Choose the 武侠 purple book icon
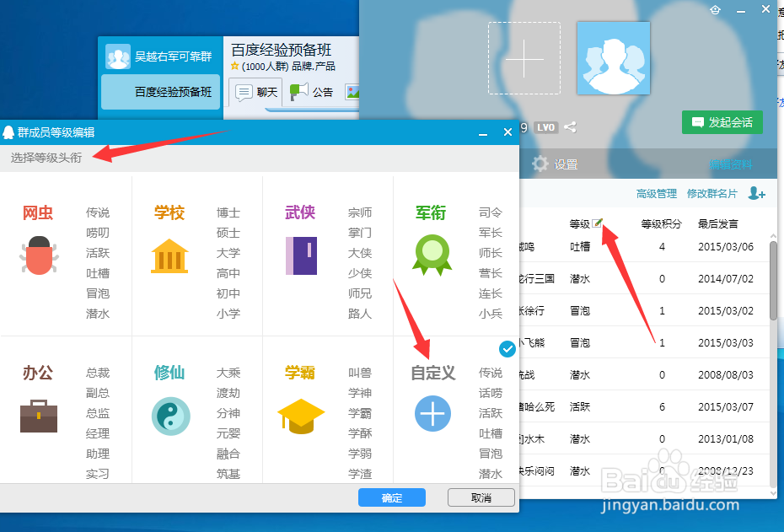 pyautogui.click(x=300, y=255)
